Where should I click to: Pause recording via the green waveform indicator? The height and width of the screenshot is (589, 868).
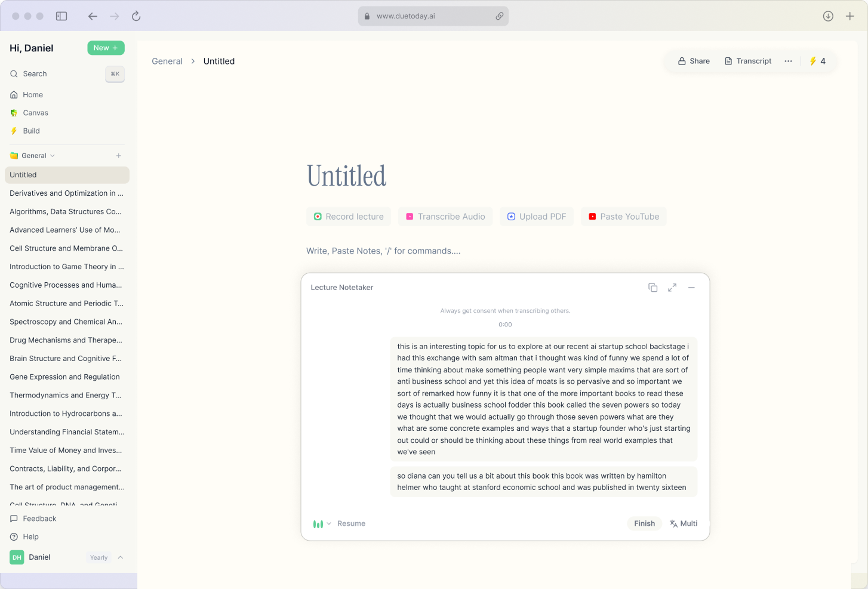coord(318,523)
